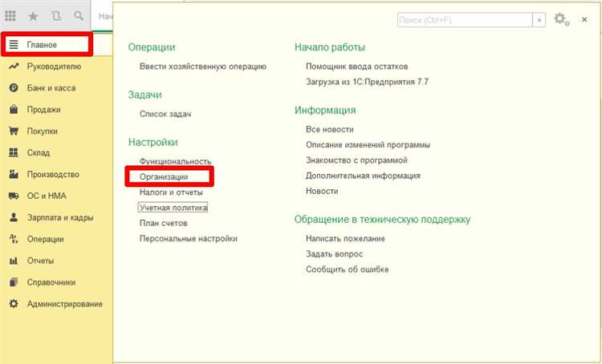602x364 pixels.
Task: Open Все новости link
Action: (x=329, y=129)
